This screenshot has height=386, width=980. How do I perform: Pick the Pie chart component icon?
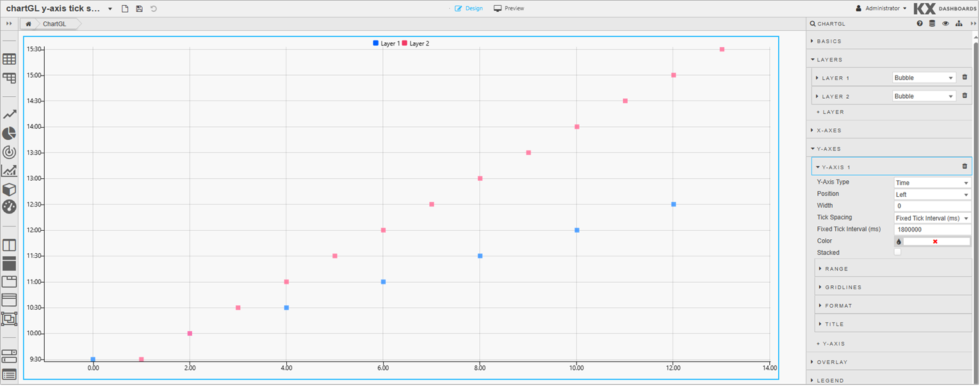tap(9, 133)
